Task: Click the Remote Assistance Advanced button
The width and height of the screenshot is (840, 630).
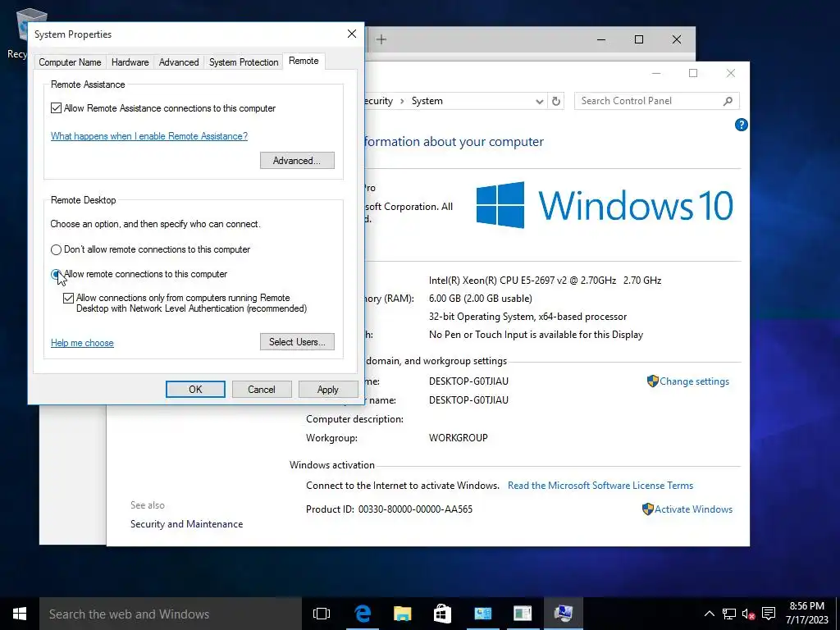Action: tap(297, 161)
